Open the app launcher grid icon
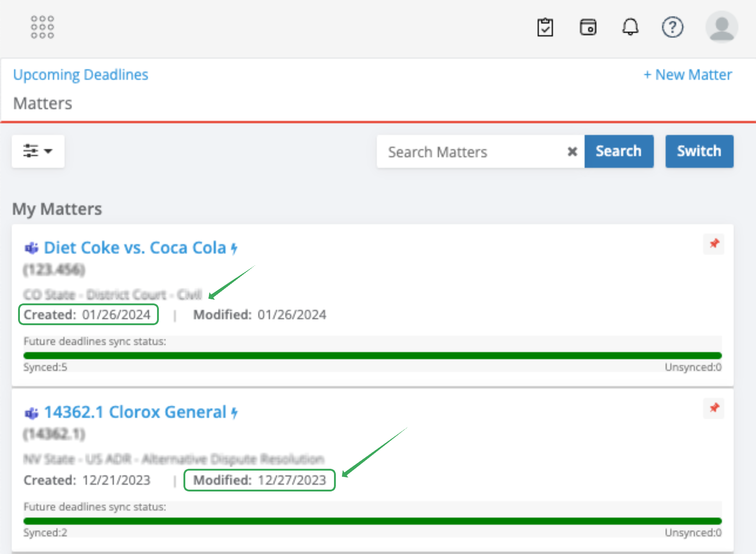The image size is (756, 554). point(42,27)
